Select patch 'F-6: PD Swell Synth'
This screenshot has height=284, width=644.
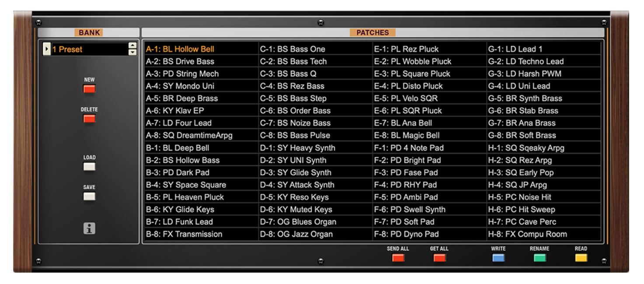pos(430,210)
